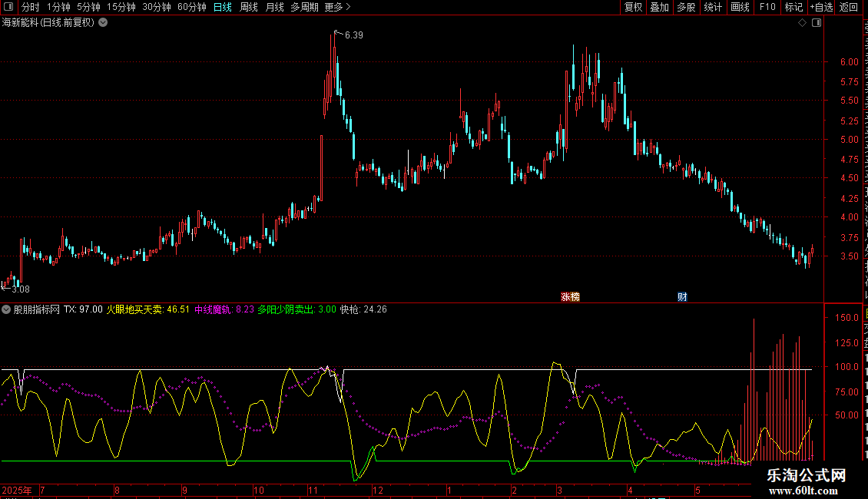Open 多周期 multi-period view
This screenshot has width=868, height=499.
pos(304,7)
